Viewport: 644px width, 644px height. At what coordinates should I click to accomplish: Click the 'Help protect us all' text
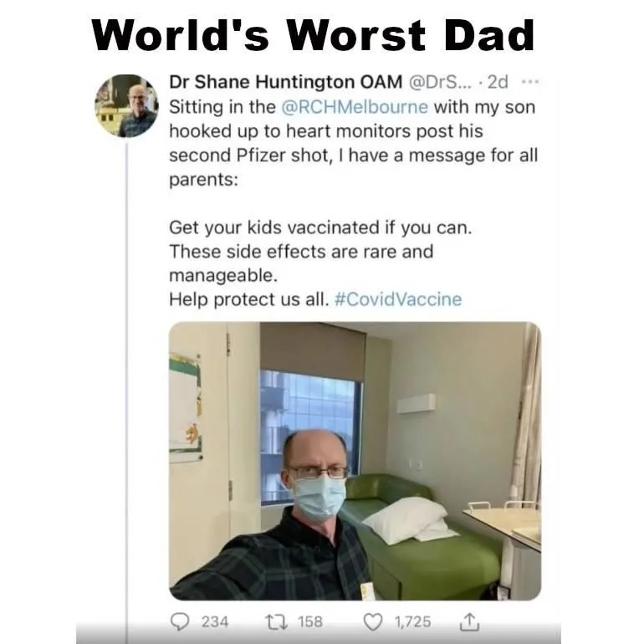pyautogui.click(x=249, y=299)
